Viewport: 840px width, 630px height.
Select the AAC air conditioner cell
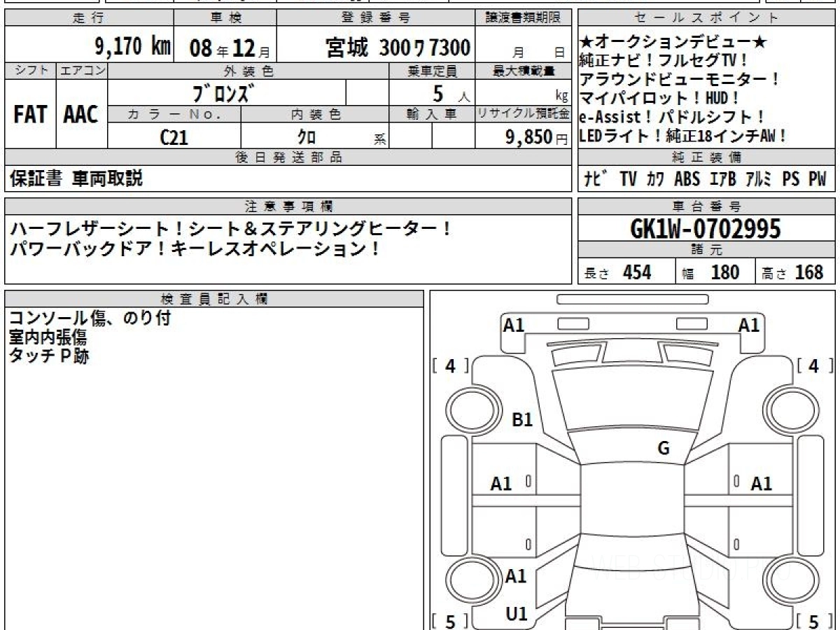click(81, 115)
